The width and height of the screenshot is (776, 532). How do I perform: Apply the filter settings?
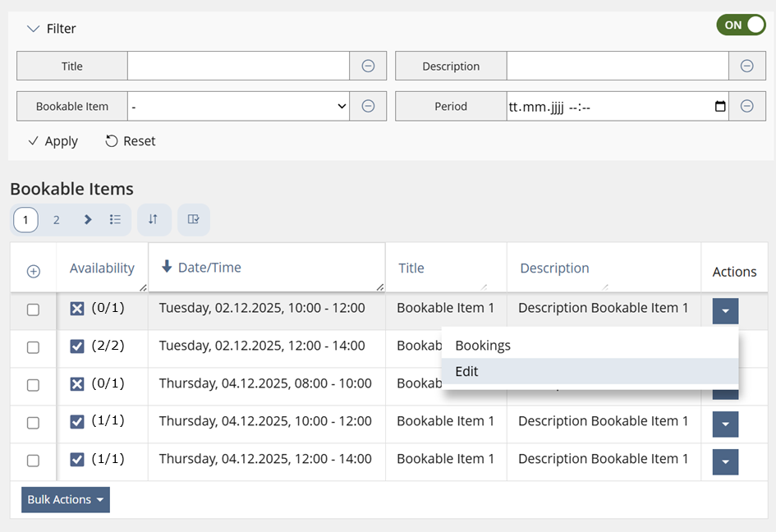(x=53, y=141)
